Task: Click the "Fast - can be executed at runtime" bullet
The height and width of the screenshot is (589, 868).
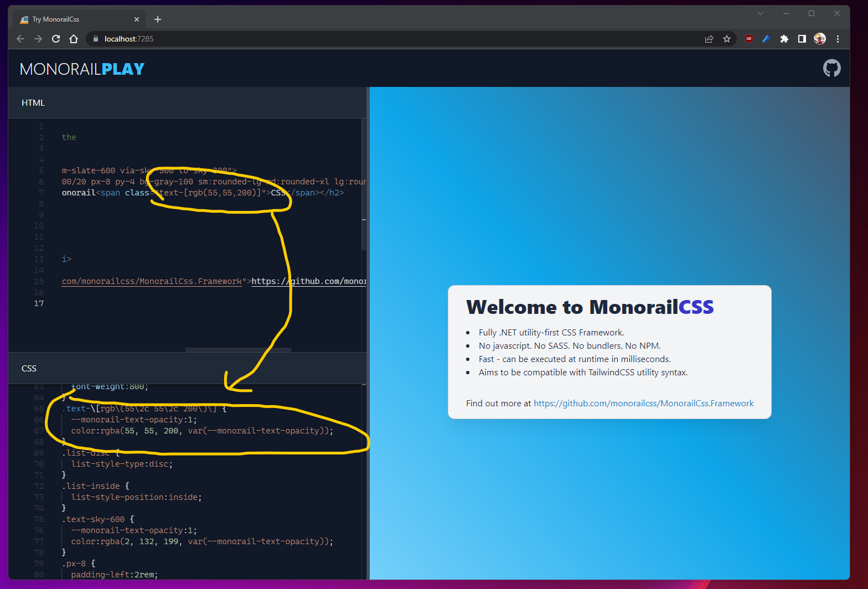Action: 575,359
